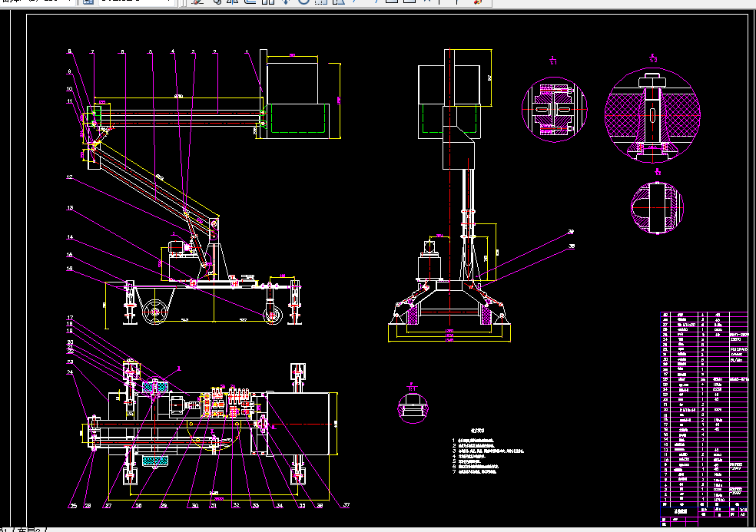
Task: Click the technical requirements notes block
Action: [x=487, y=451]
